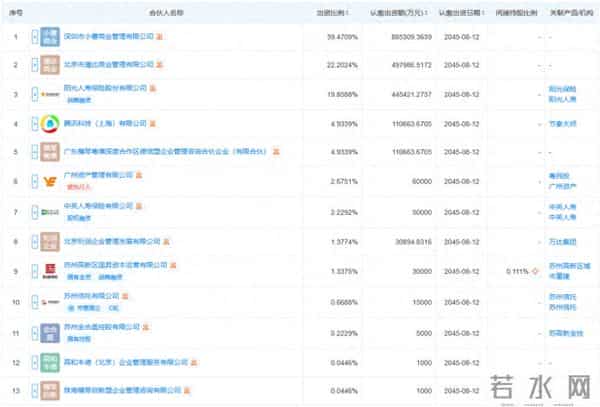Select the 0.111% indirect holding value
600x407 pixels.
(517, 271)
